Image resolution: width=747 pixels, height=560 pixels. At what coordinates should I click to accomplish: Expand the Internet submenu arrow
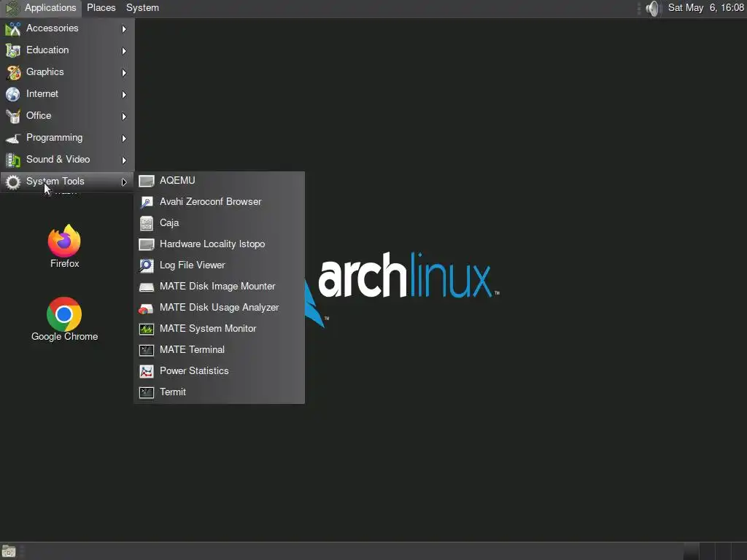(124, 95)
